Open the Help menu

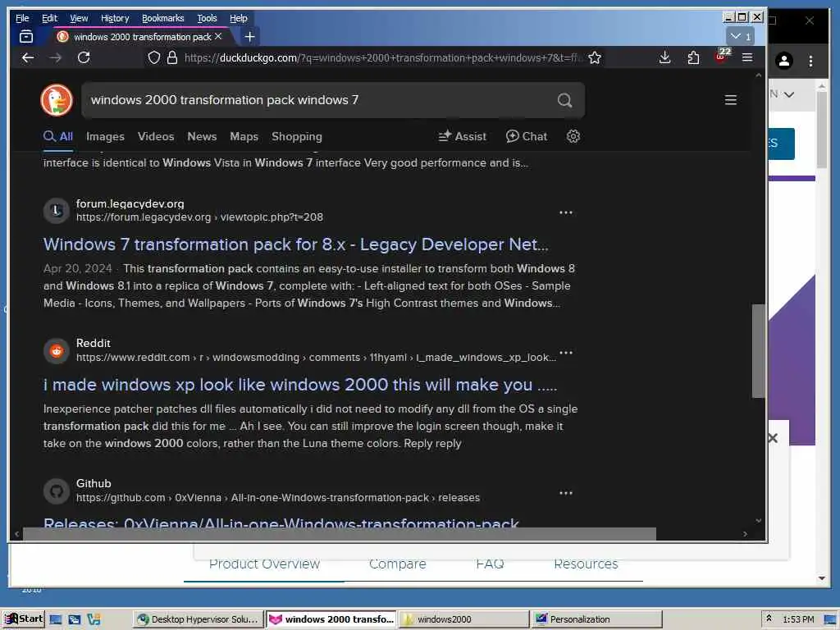pos(239,18)
